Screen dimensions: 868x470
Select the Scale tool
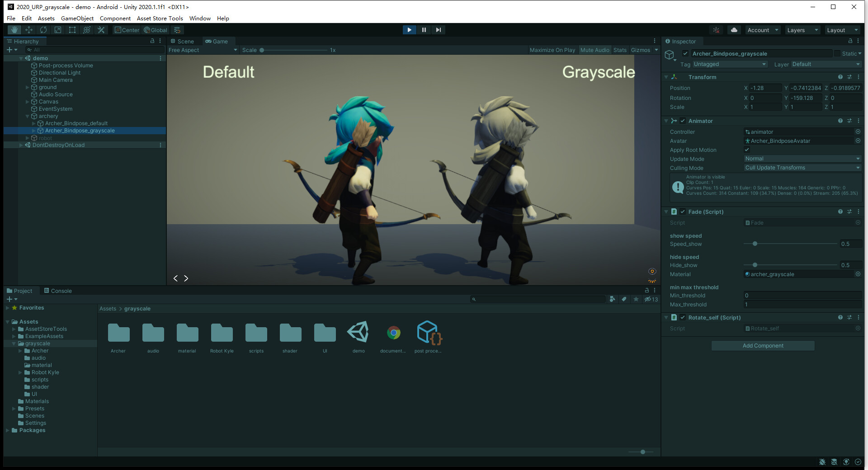click(x=58, y=29)
